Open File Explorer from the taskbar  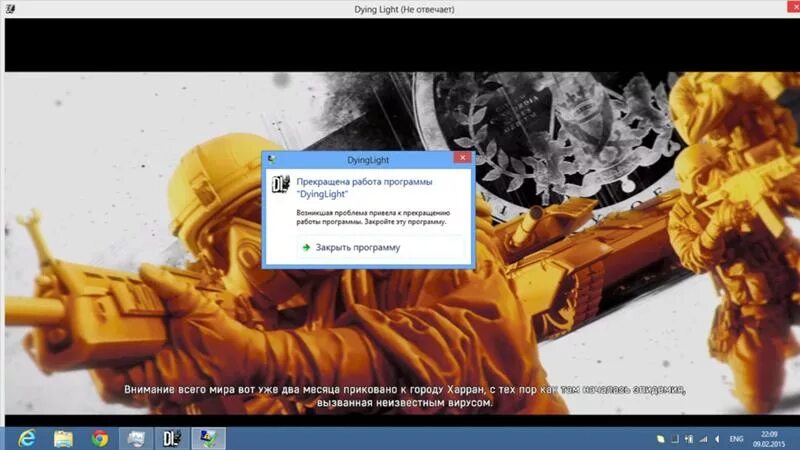point(63,438)
